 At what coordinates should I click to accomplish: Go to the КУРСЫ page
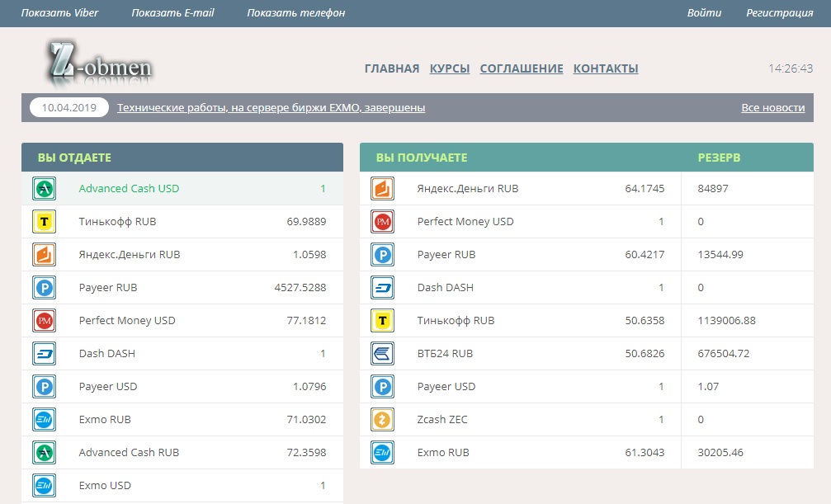pos(450,68)
